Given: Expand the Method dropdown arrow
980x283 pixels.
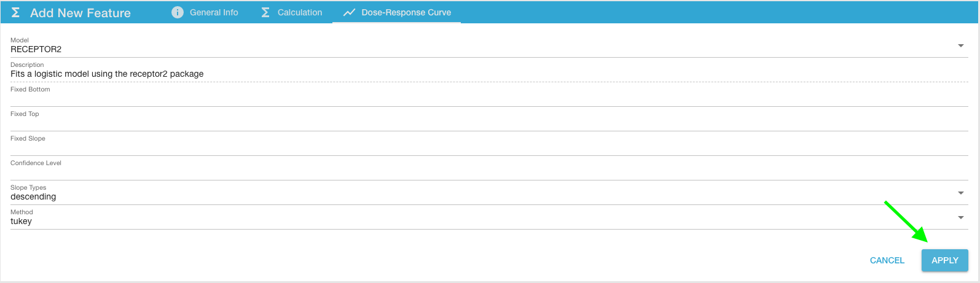Looking at the screenshot, I should [x=961, y=218].
